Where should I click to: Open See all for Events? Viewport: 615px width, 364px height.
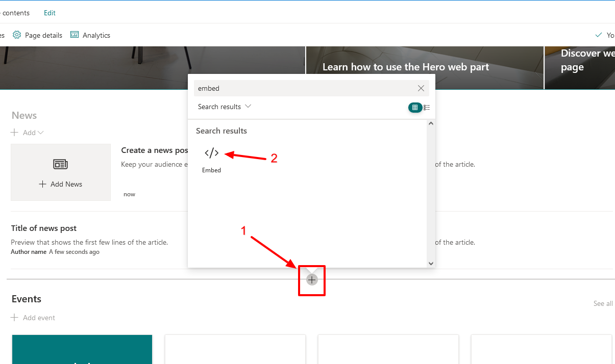602,303
